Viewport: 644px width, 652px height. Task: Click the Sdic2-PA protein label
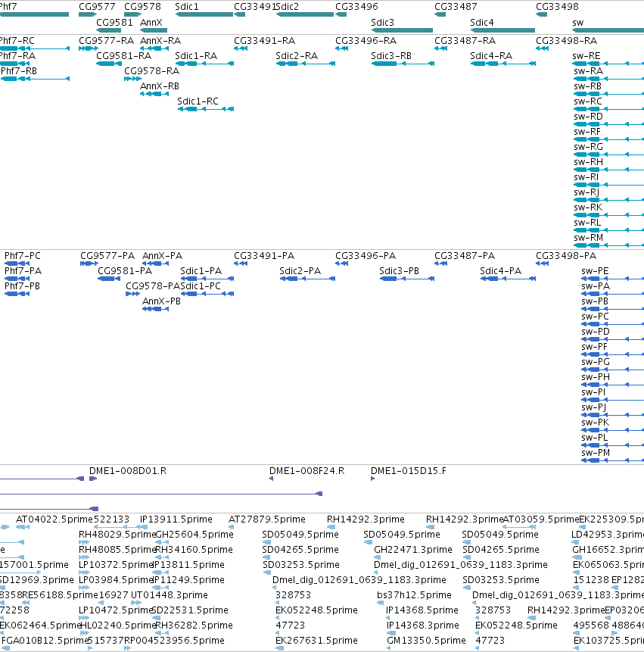tap(300, 271)
